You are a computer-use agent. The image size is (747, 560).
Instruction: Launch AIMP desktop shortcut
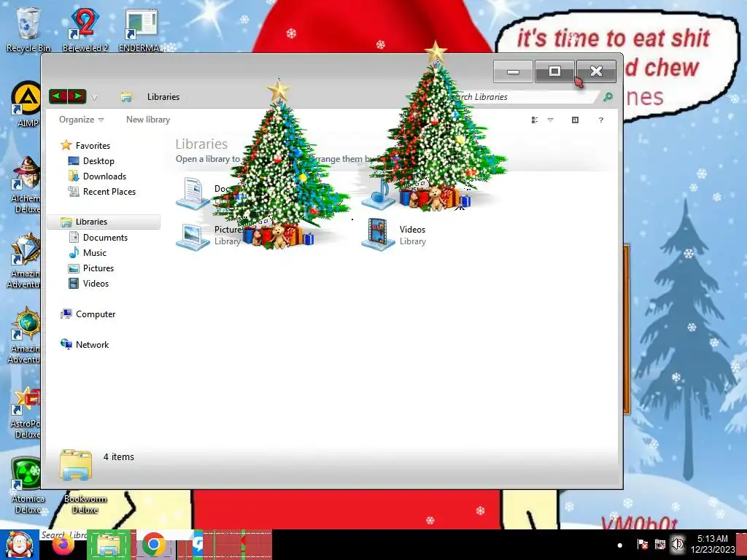(27, 105)
